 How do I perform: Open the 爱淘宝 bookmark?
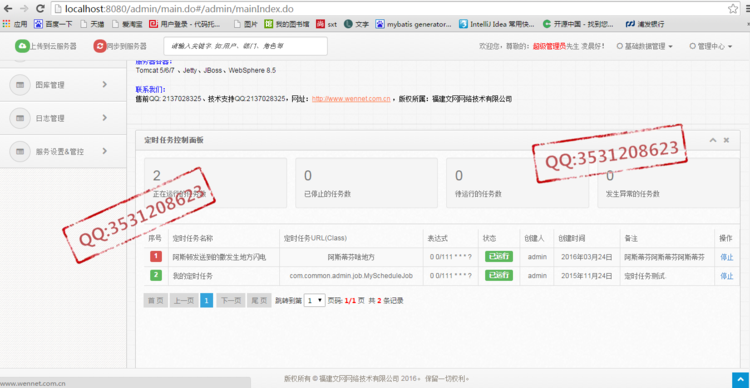(127, 23)
